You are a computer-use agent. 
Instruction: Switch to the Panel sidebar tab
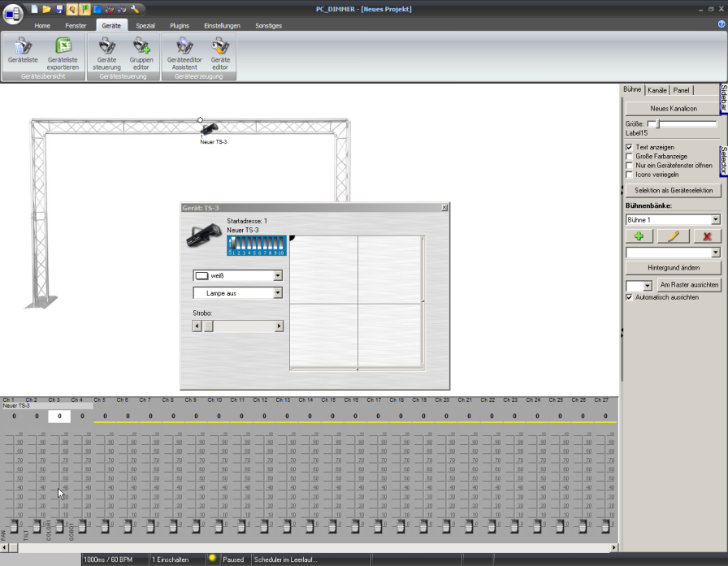click(681, 90)
